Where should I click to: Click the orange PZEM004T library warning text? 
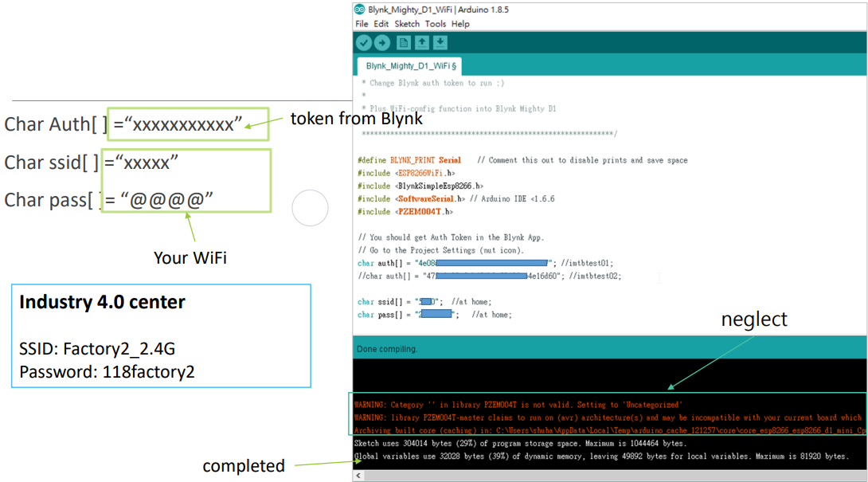(518, 405)
